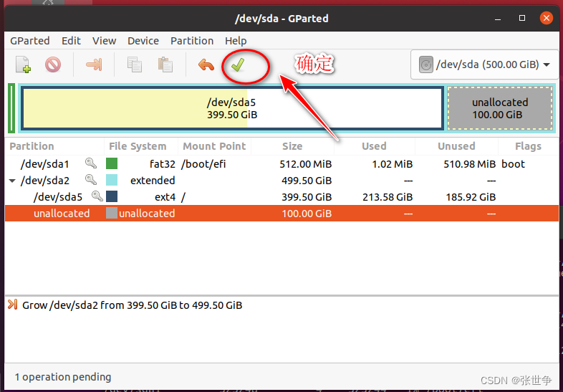Screen dimensions: 563x392
Task: Click the Paste partition toolbar icon
Action: click(x=165, y=65)
